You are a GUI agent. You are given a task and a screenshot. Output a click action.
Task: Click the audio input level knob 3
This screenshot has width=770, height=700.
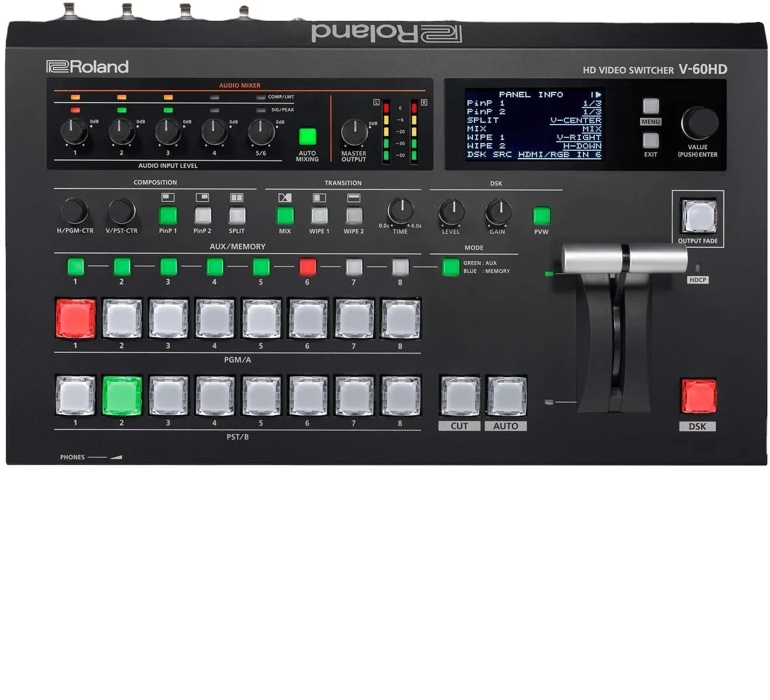168,131
